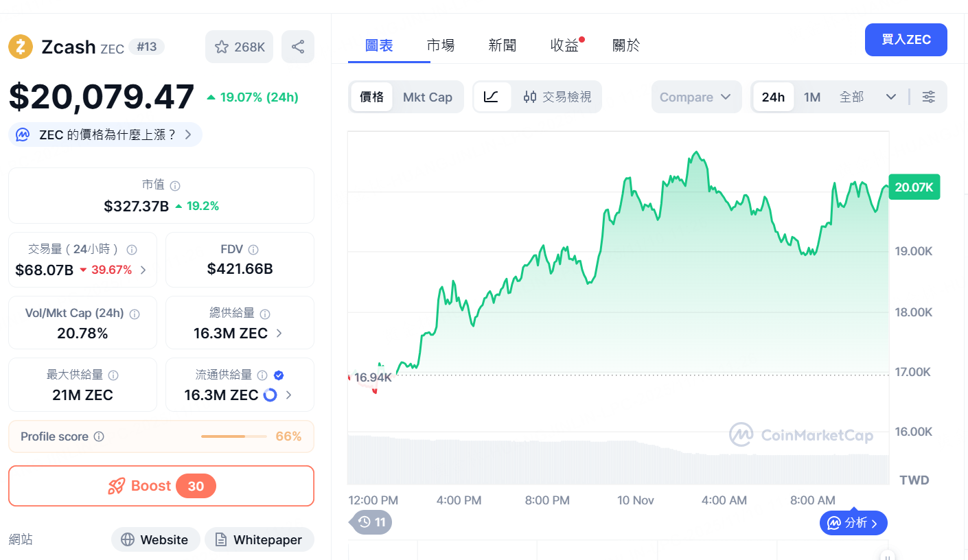
Task: Click the share icon button
Action: click(298, 47)
